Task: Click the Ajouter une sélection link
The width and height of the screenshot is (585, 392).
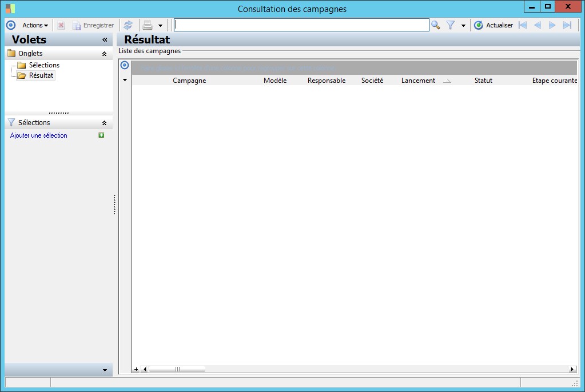Action: (x=39, y=135)
